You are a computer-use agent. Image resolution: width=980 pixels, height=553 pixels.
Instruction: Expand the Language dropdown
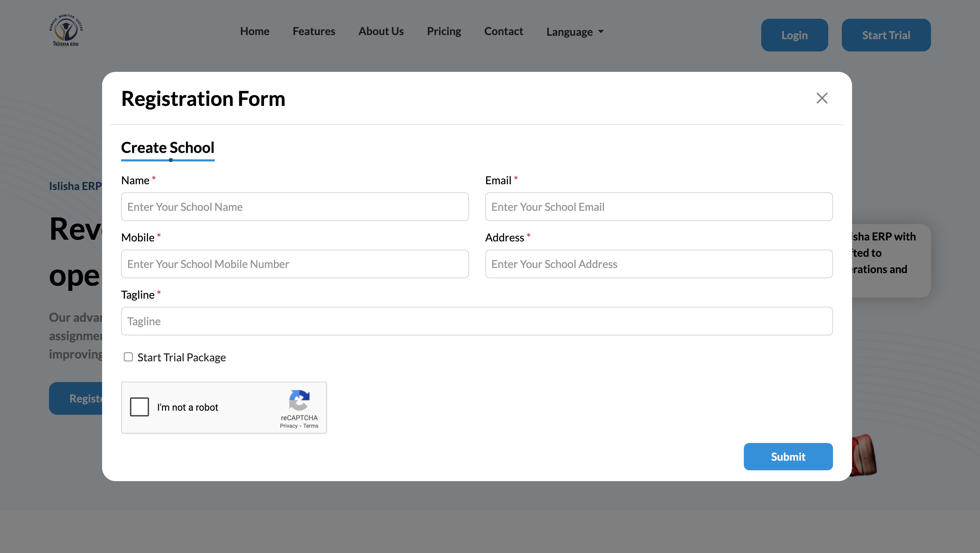pos(575,32)
